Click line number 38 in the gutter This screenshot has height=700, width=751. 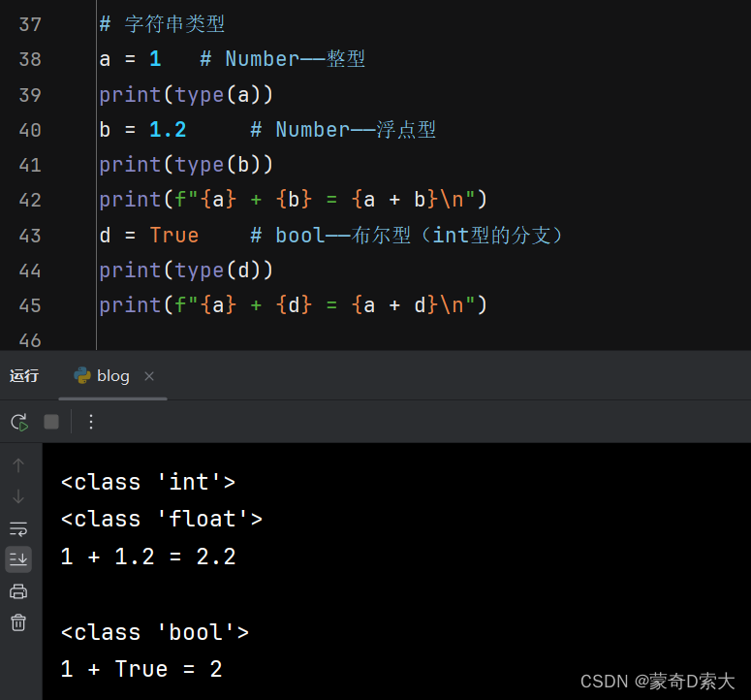[x=30, y=59]
